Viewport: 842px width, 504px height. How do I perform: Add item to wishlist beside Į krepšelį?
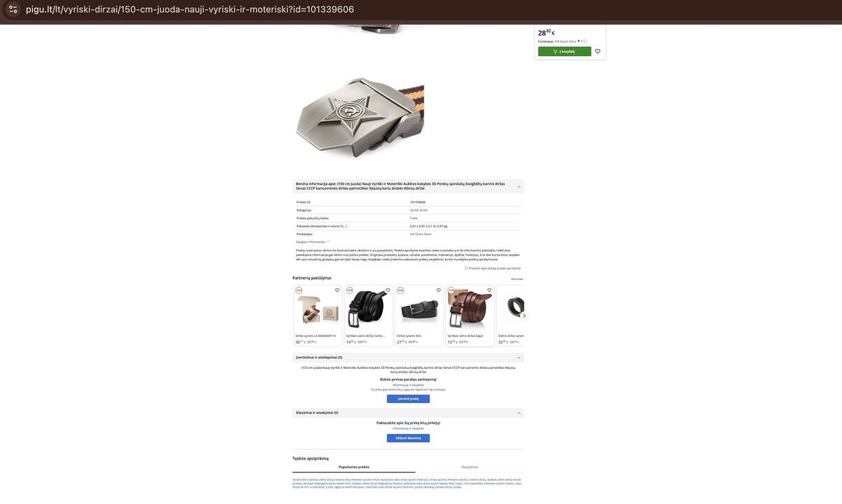597,51
